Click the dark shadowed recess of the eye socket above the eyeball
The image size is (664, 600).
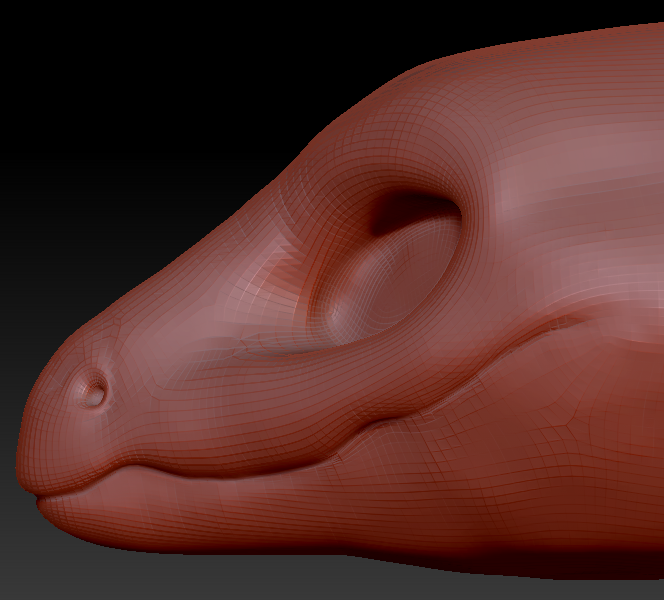coord(413,210)
